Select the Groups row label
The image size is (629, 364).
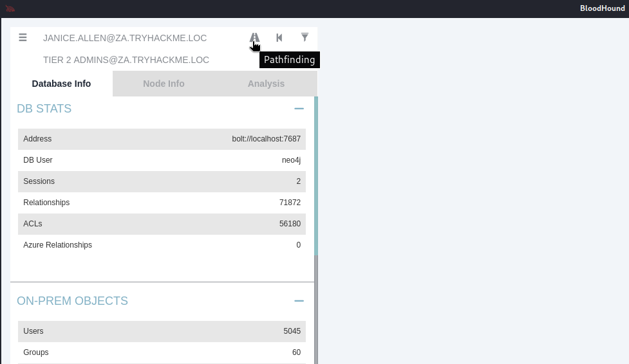click(35, 352)
